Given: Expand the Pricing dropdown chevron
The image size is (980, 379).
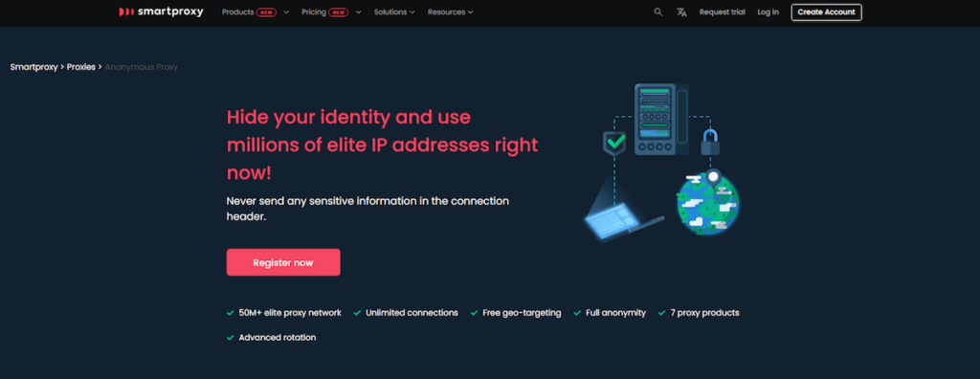Looking at the screenshot, I should coord(359,11).
